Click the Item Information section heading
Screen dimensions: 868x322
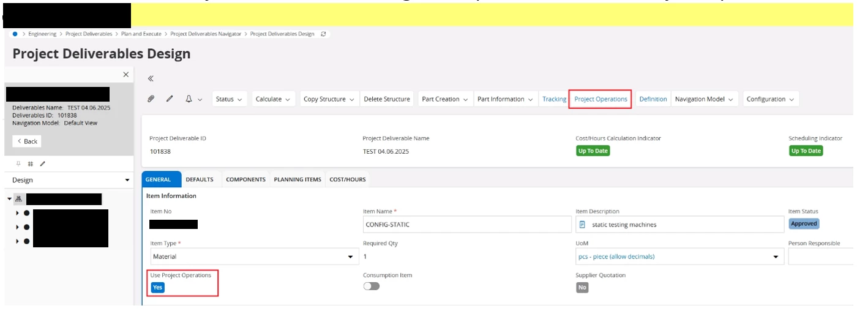click(x=171, y=196)
